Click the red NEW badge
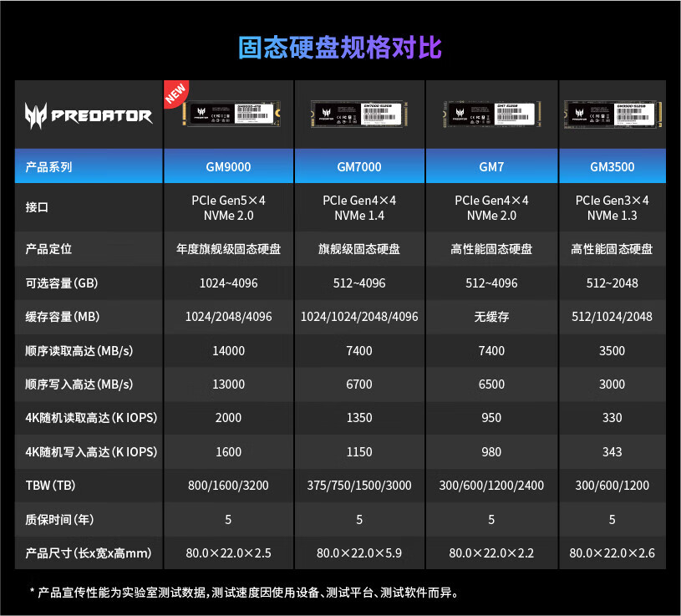 [x=175, y=94]
